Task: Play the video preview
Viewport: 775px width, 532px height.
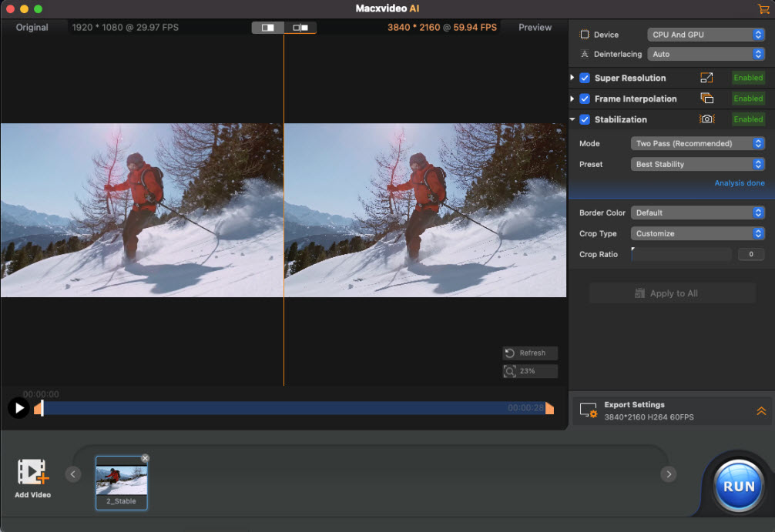Action: (x=18, y=408)
